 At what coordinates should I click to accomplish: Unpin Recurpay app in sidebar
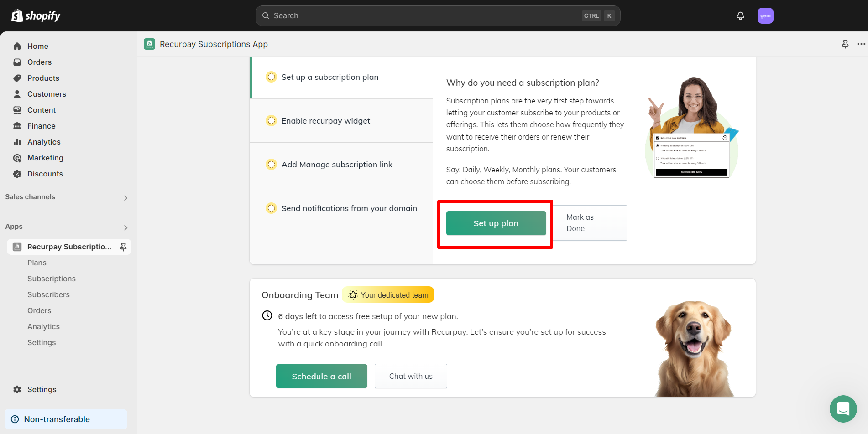[x=123, y=247]
